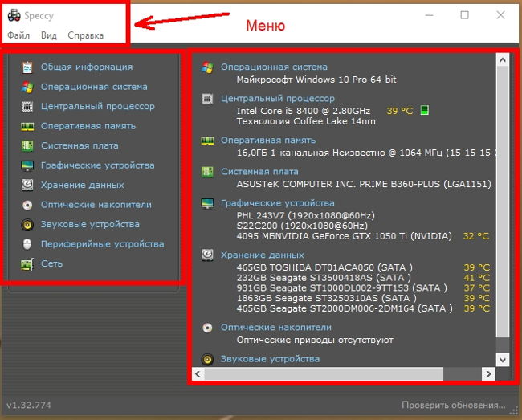522x420 pixels.
Task: Click Хранение данных heading in summary
Action: 263,255
